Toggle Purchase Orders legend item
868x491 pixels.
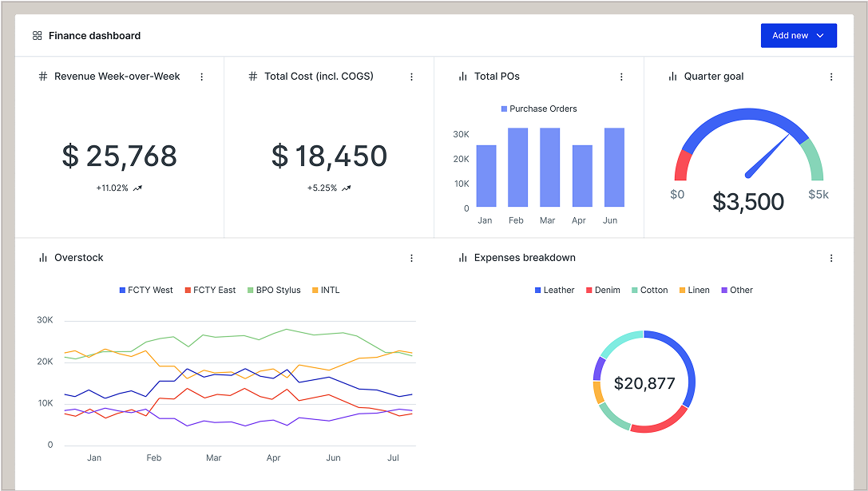[x=539, y=109]
